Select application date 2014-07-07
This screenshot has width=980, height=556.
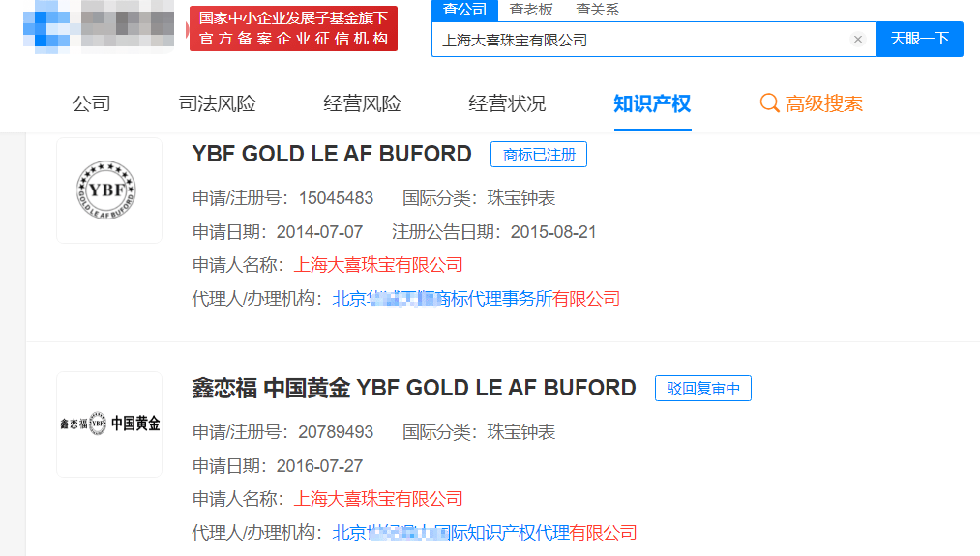coord(319,232)
